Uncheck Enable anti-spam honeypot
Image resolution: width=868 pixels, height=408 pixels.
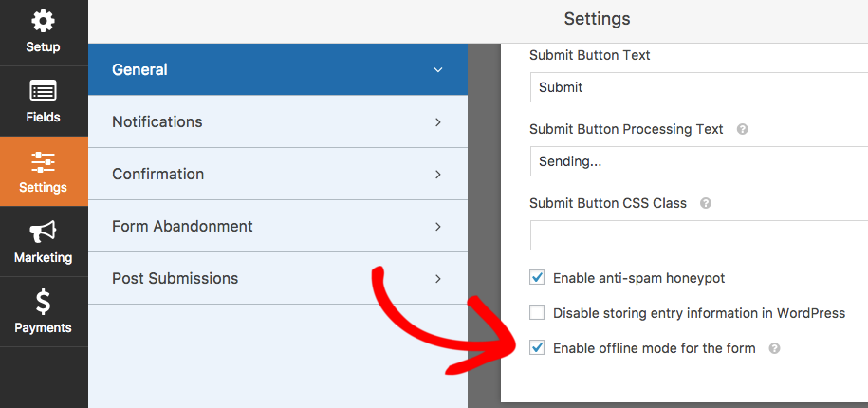click(x=537, y=277)
